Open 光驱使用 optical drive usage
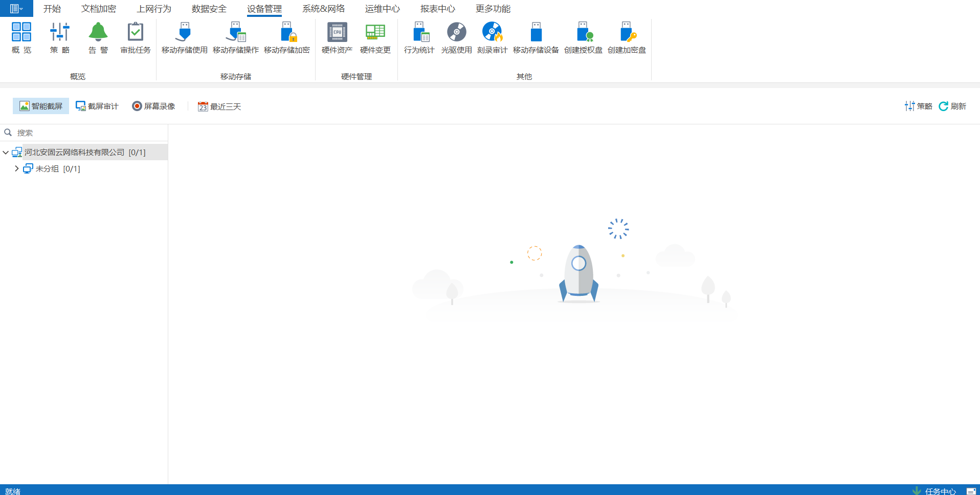The image size is (980, 495). 457,37
